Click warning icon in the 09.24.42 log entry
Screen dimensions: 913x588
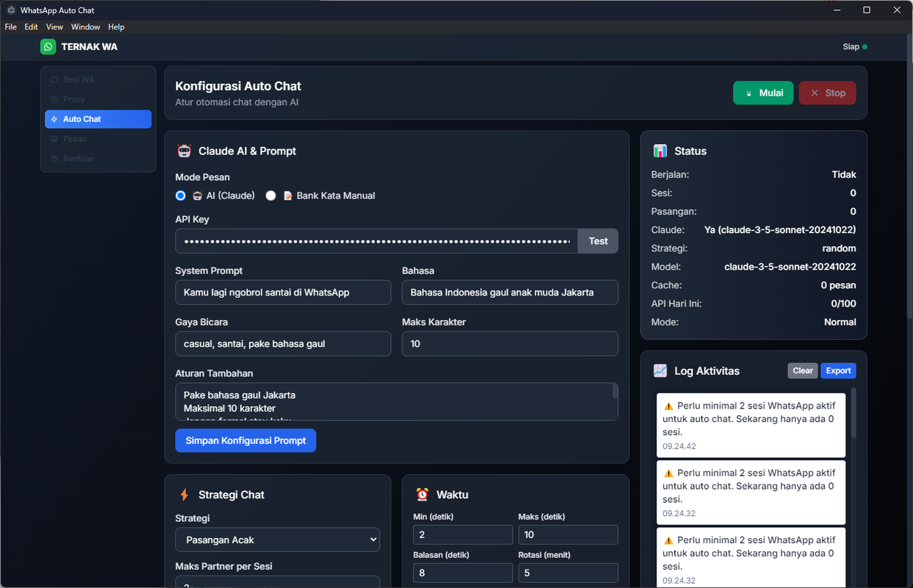pyautogui.click(x=668, y=406)
